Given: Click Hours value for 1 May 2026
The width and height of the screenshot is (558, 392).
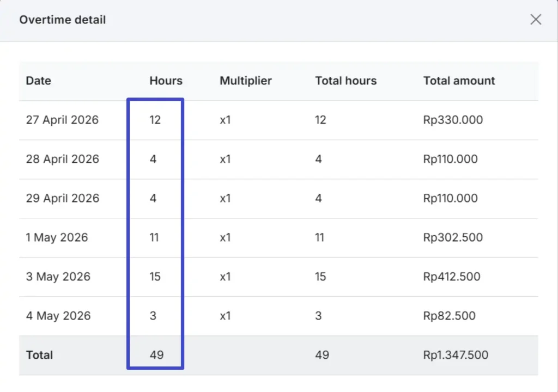Looking at the screenshot, I should point(154,237).
